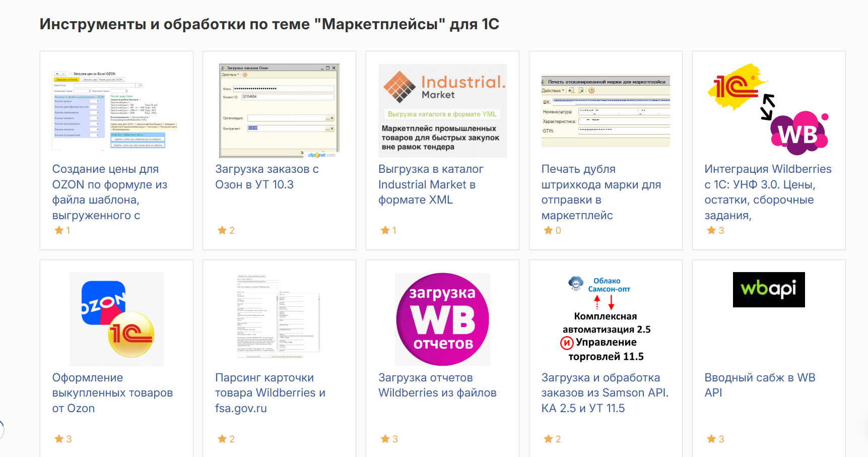Click the pink WB reports loading logo
This screenshot has height=457, width=868.
point(442,319)
